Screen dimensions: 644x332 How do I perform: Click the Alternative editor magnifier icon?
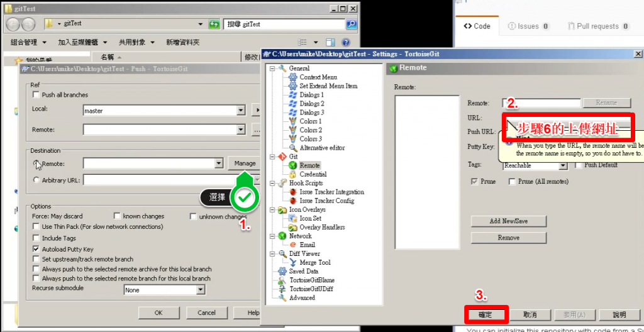pyautogui.click(x=292, y=148)
